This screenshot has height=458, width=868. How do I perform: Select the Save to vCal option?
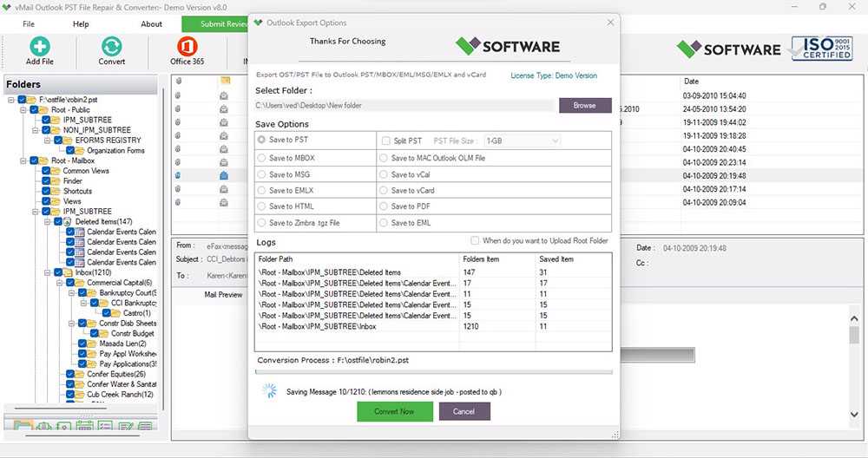383,174
